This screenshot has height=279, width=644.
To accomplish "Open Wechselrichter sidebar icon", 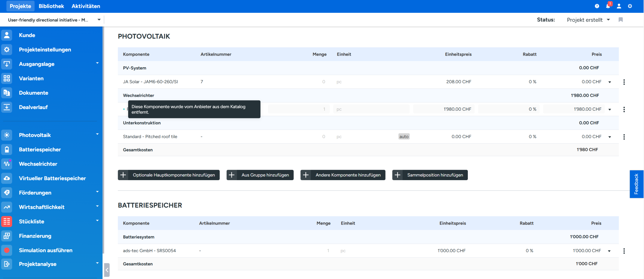I will pos(7,164).
